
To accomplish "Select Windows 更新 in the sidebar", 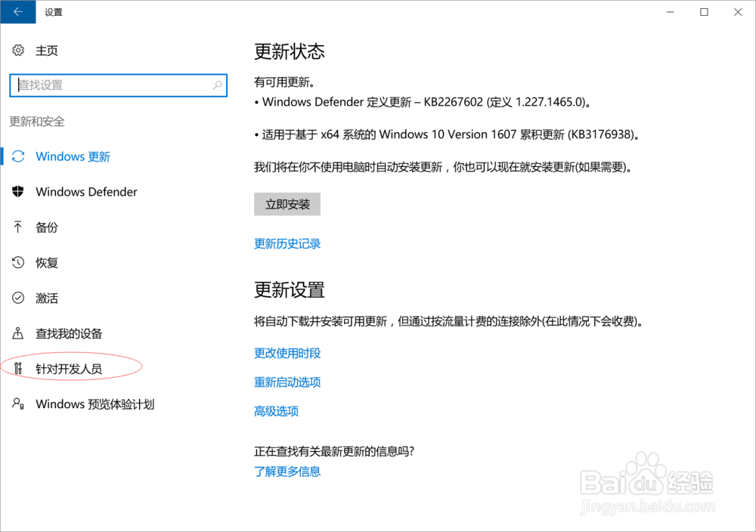I will click(x=73, y=156).
